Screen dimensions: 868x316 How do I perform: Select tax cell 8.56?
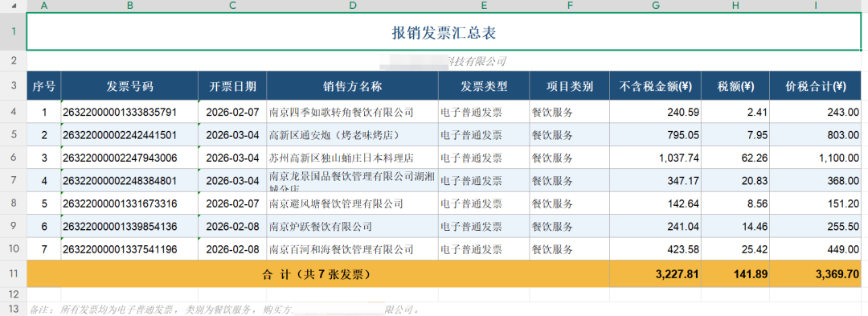pyautogui.click(x=735, y=203)
